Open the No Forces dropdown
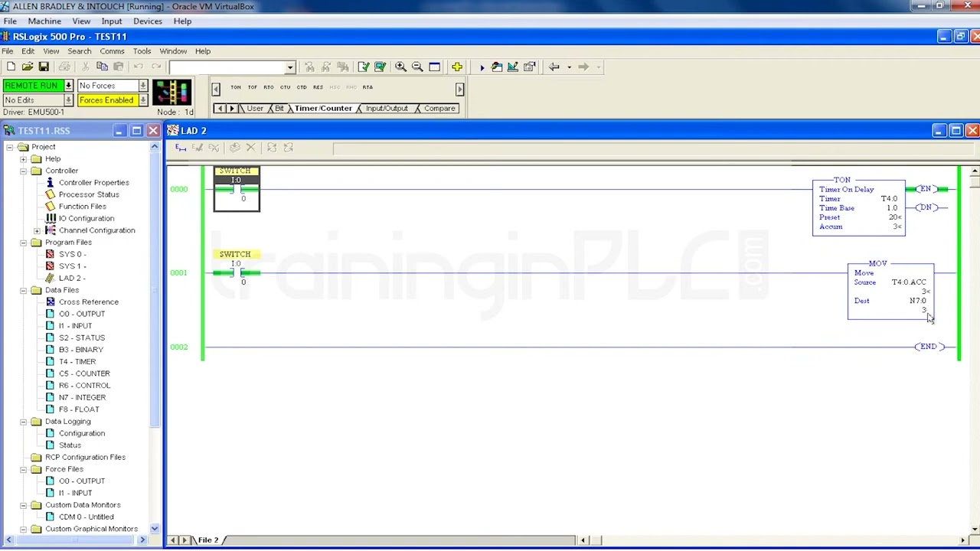Screen dimensions: 980x551 (143, 86)
